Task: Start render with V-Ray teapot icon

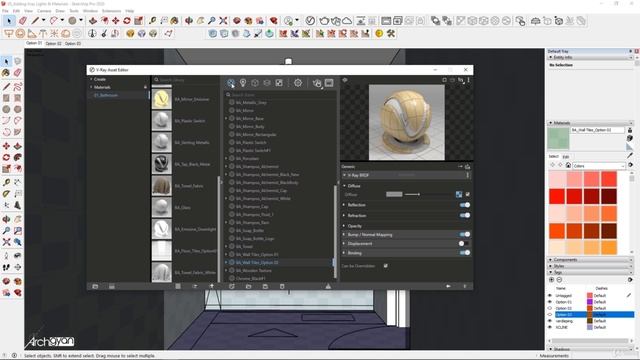Action: (x=324, y=20)
